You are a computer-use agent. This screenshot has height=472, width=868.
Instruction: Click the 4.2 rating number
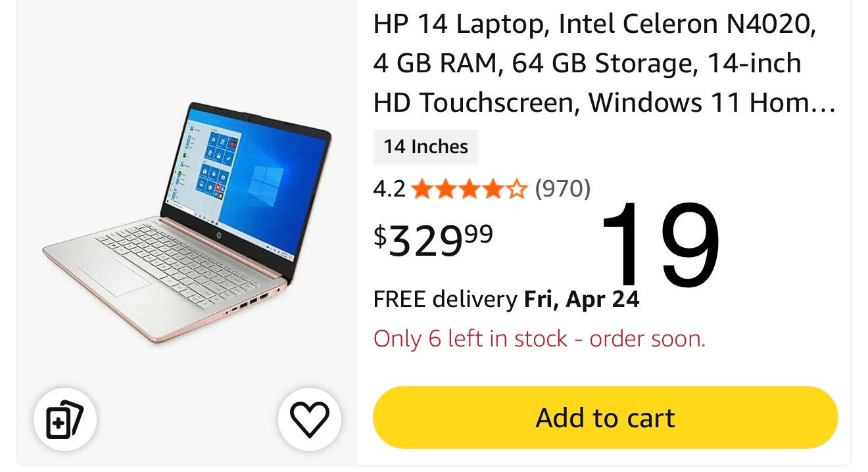coord(389,189)
